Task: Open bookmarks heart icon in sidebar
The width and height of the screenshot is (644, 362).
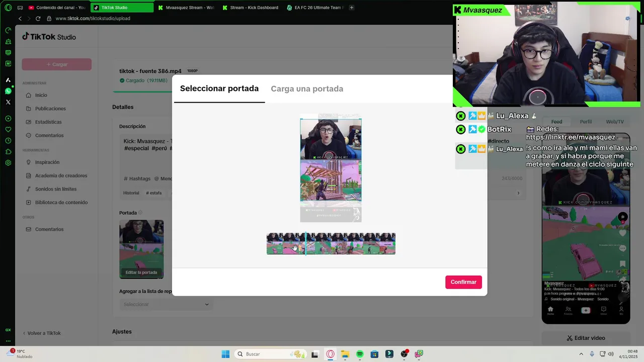Action: coord(8,130)
